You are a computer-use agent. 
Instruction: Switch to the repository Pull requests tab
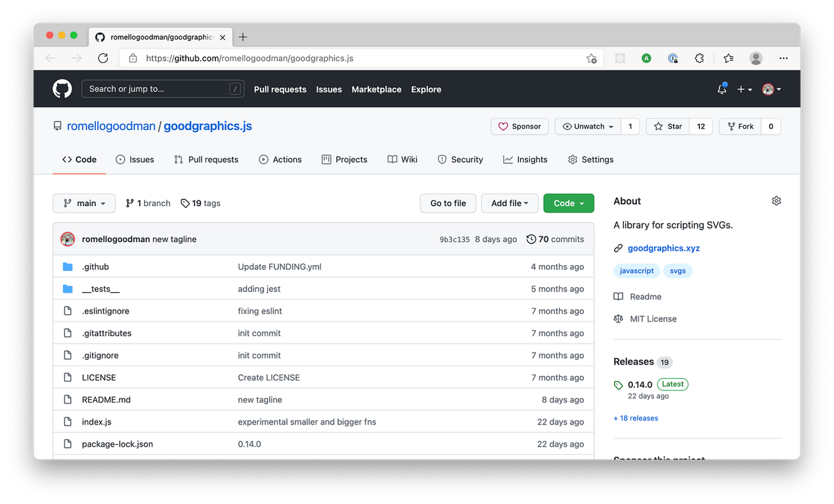click(206, 159)
